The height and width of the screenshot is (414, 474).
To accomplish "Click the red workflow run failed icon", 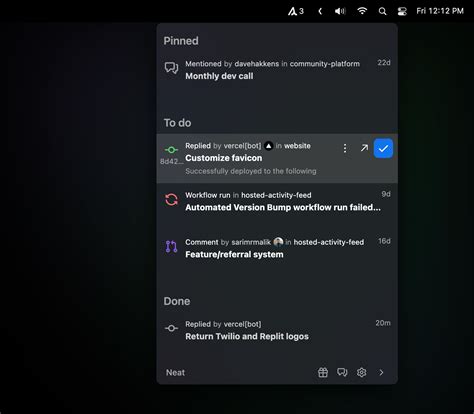I will (171, 200).
